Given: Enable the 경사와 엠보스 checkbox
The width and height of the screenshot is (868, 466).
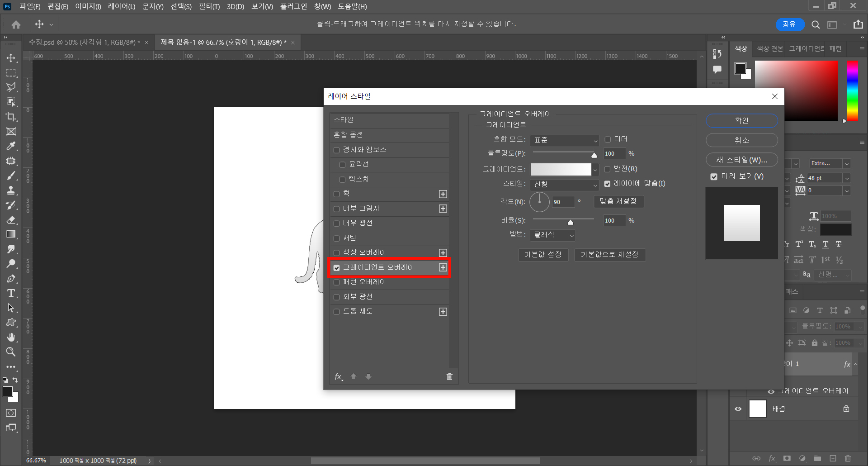Looking at the screenshot, I should click(336, 150).
